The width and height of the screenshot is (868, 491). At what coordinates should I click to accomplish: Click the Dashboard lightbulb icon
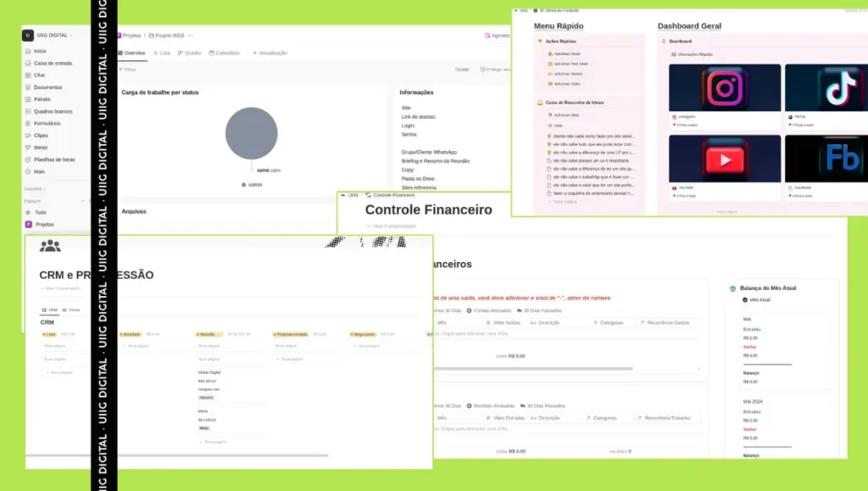coord(664,42)
